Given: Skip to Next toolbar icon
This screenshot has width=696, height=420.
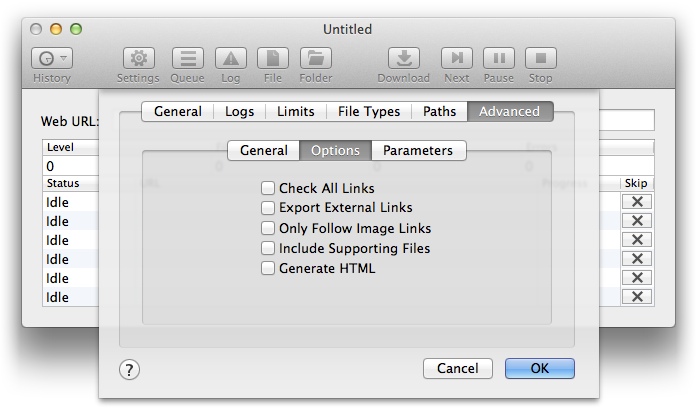Looking at the screenshot, I should coord(457,59).
